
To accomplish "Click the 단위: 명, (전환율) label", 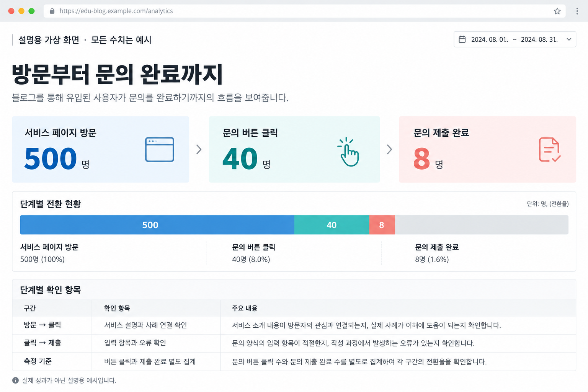I will coord(548,204).
